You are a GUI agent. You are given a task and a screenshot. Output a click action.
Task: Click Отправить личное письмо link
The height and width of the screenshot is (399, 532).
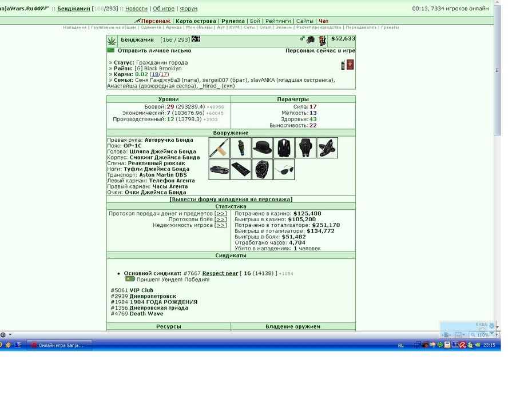(154, 50)
